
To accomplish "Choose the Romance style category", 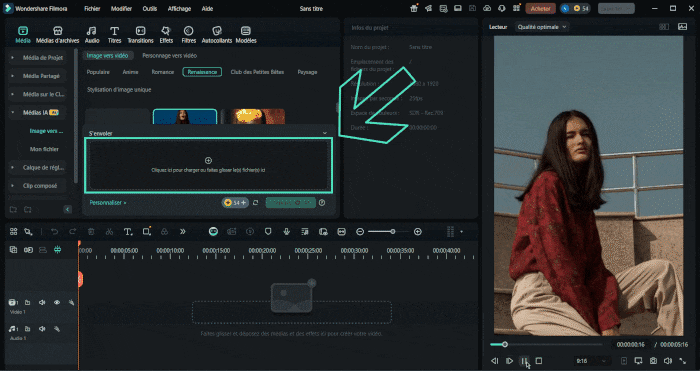I will coord(162,72).
